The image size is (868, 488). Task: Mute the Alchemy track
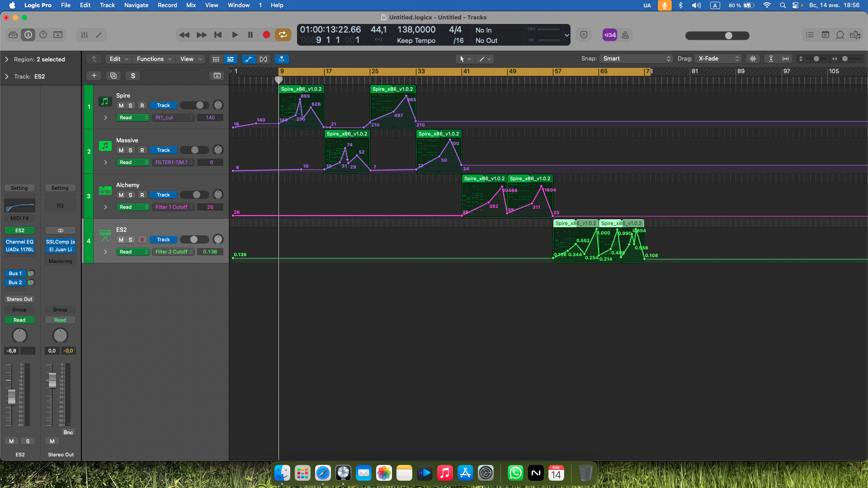click(x=121, y=195)
